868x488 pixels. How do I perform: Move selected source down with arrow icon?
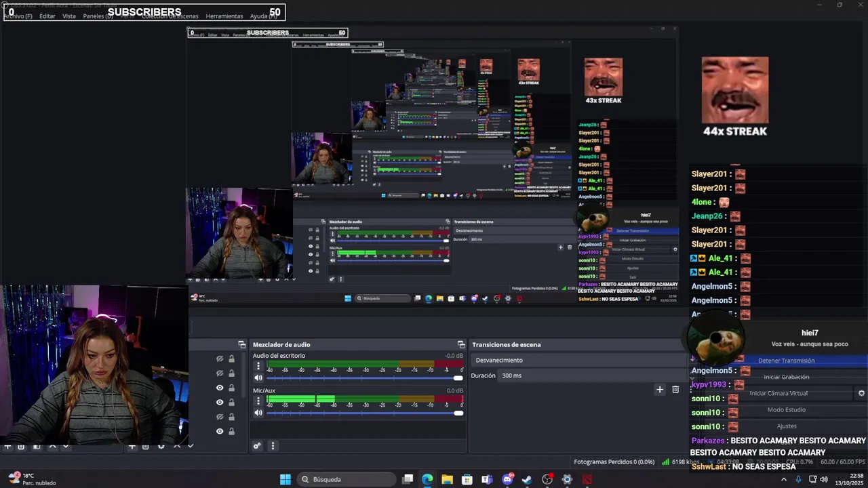[191, 446]
